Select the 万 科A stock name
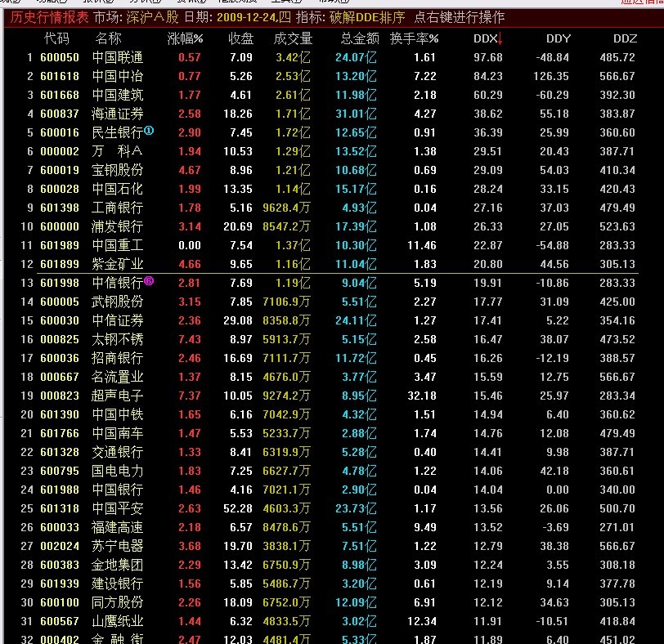This screenshot has width=664, height=644. (x=117, y=151)
